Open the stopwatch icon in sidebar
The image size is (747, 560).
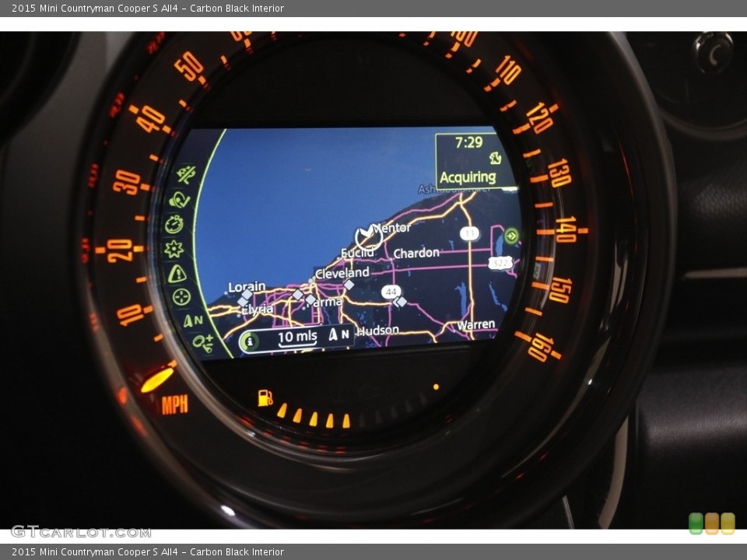(x=174, y=224)
